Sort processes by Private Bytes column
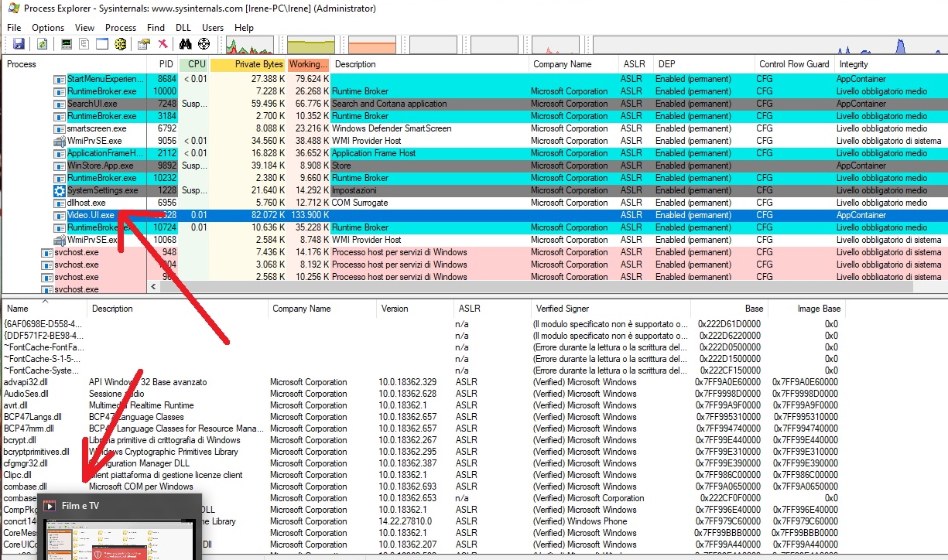The height and width of the screenshot is (560, 948). coord(247,64)
